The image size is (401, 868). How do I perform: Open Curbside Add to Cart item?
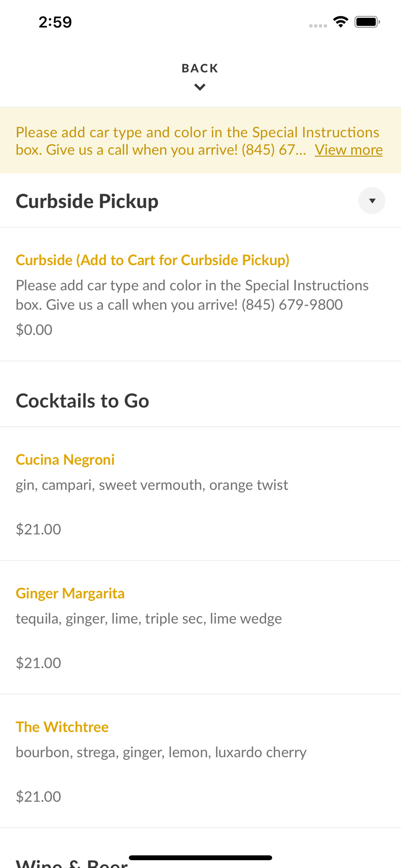point(152,260)
